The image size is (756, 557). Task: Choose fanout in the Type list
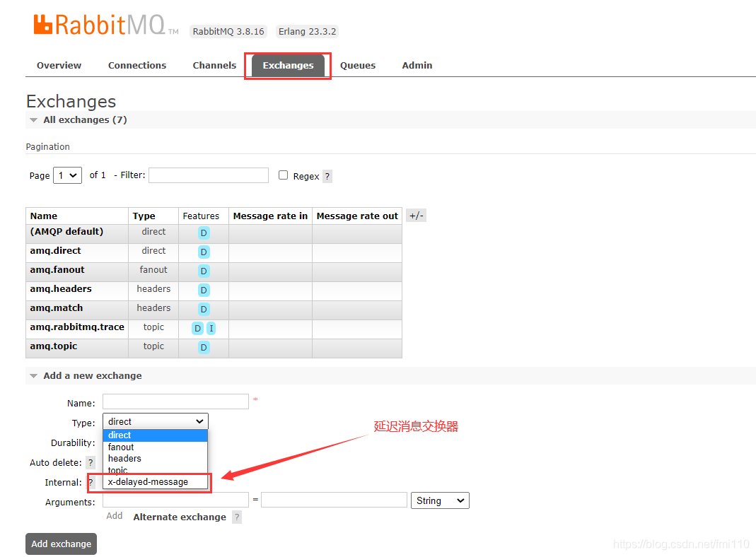pyautogui.click(x=156, y=447)
